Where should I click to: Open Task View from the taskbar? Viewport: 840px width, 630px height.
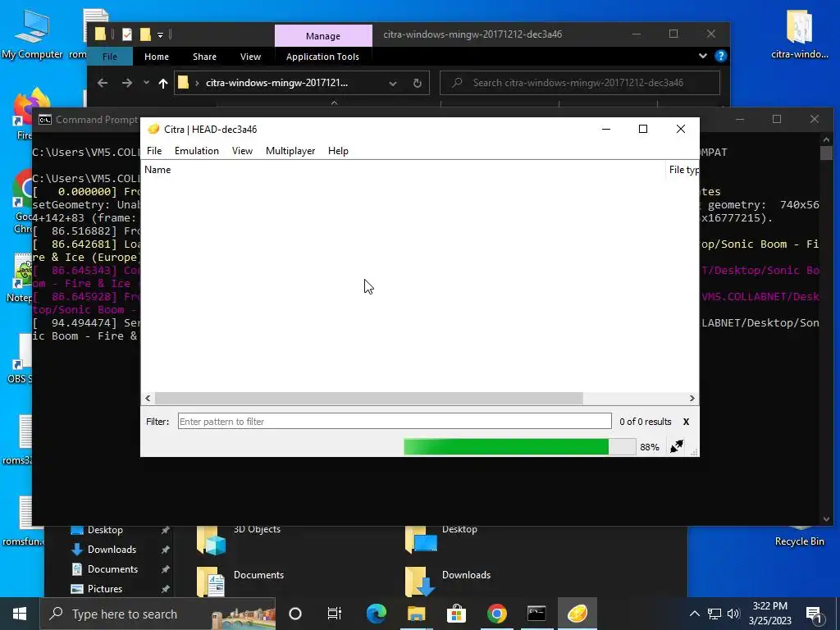click(x=335, y=614)
